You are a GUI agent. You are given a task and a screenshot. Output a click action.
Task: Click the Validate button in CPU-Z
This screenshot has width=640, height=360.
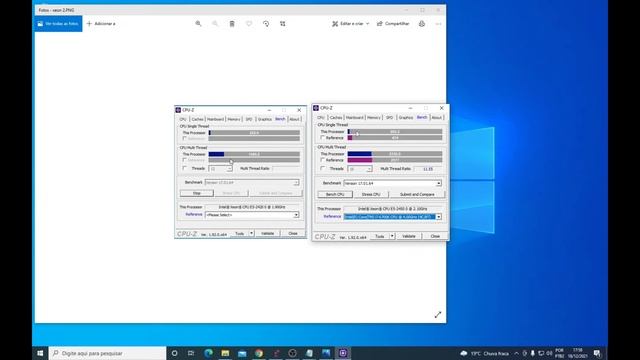click(x=409, y=236)
